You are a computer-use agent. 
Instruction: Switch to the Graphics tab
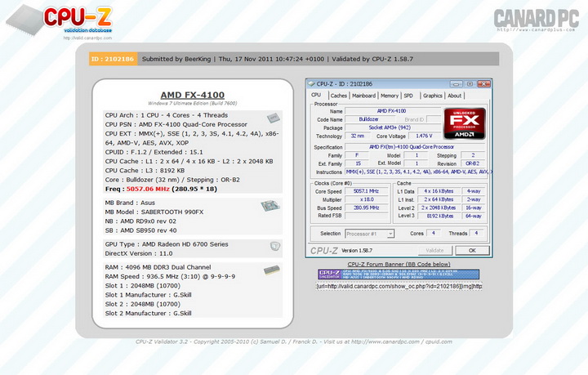tap(433, 96)
